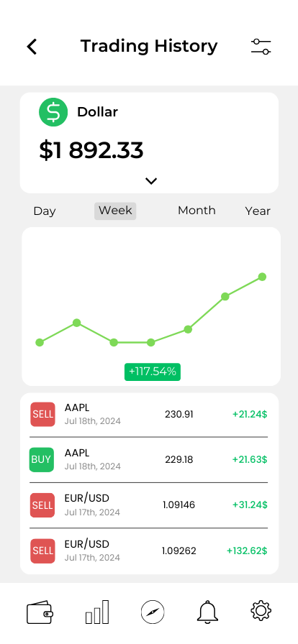Select the highest last point on chart
The image size is (298, 644).
click(x=262, y=277)
